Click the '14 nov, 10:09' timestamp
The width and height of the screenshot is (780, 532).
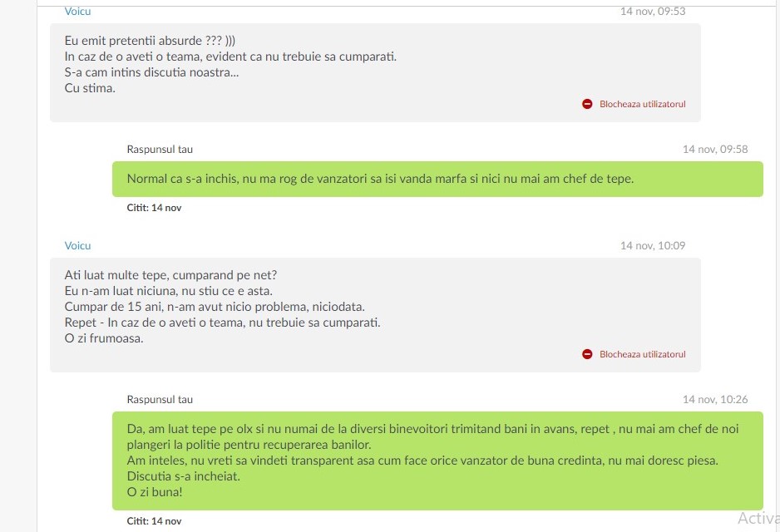653,245
